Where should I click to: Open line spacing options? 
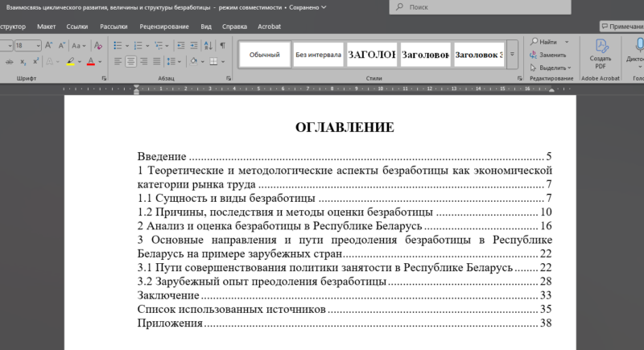click(x=174, y=61)
